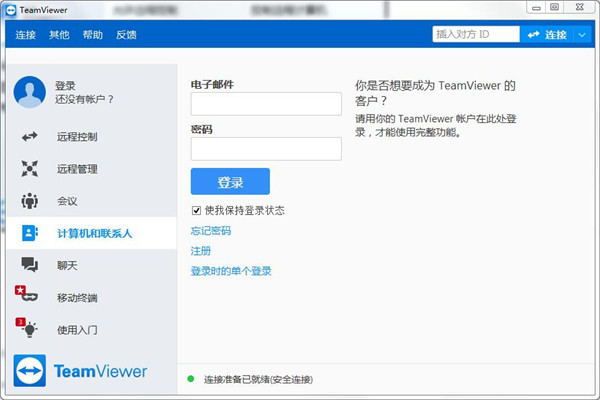Image resolution: width=600 pixels, height=400 pixels.
Task: Click the blue 登录 button
Action: point(230,181)
